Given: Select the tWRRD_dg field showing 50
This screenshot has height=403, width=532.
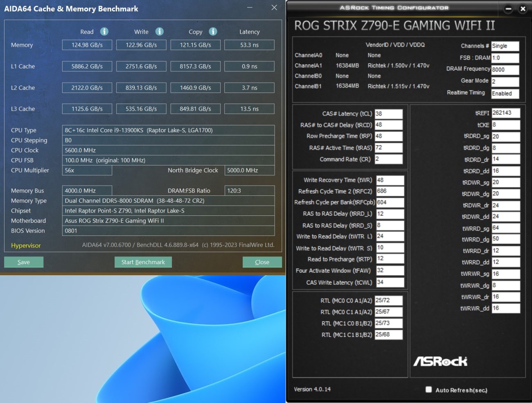Looking at the screenshot, I should coord(506,239).
